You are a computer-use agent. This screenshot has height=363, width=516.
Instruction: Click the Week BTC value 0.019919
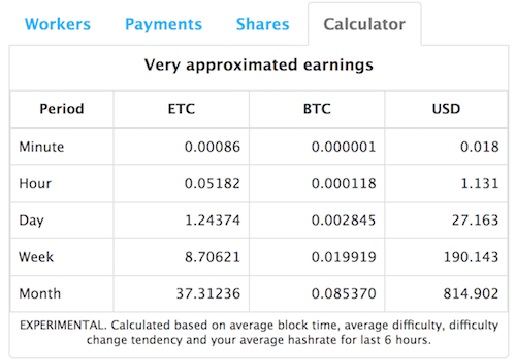tap(344, 257)
